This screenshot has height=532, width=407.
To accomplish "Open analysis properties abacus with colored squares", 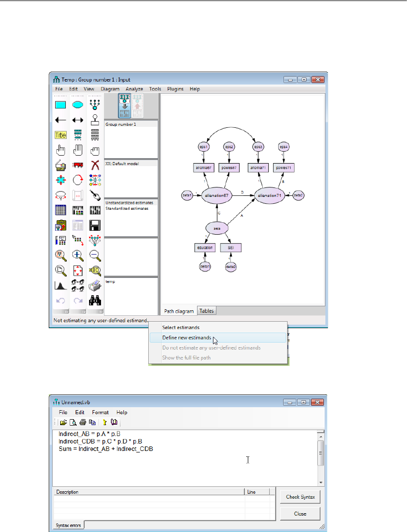I will 78,210.
